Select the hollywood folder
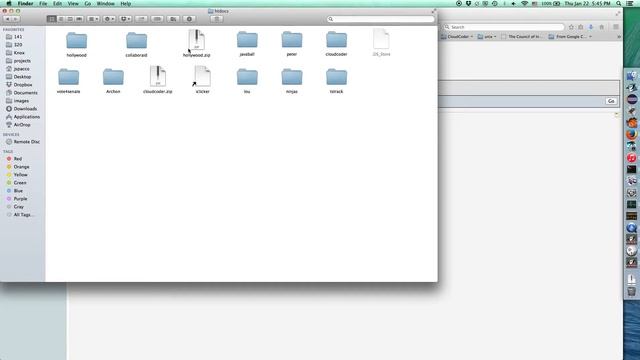Image resolution: width=640 pixels, height=360 pixels. (76, 44)
